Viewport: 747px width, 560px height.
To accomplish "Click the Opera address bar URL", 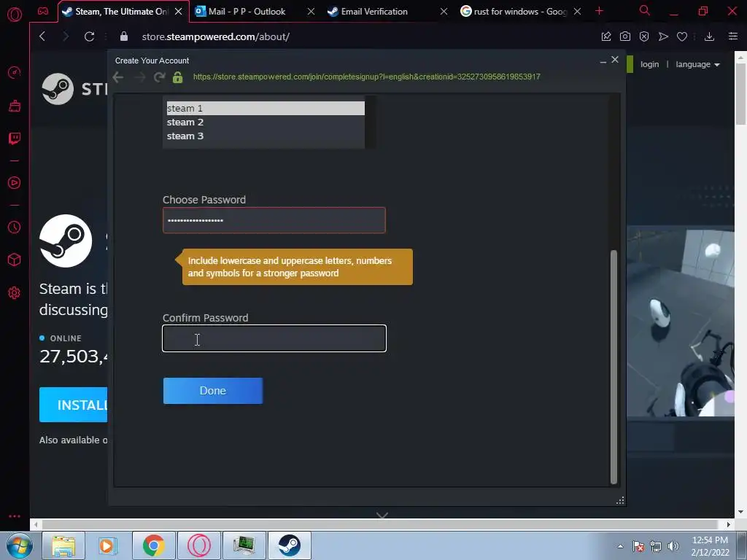I will point(215,36).
